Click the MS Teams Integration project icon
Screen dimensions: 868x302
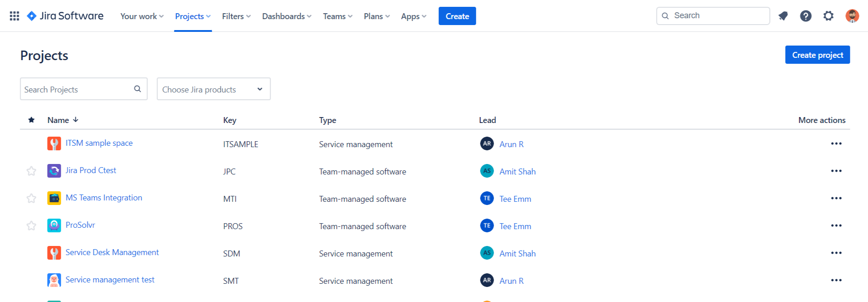tap(54, 198)
